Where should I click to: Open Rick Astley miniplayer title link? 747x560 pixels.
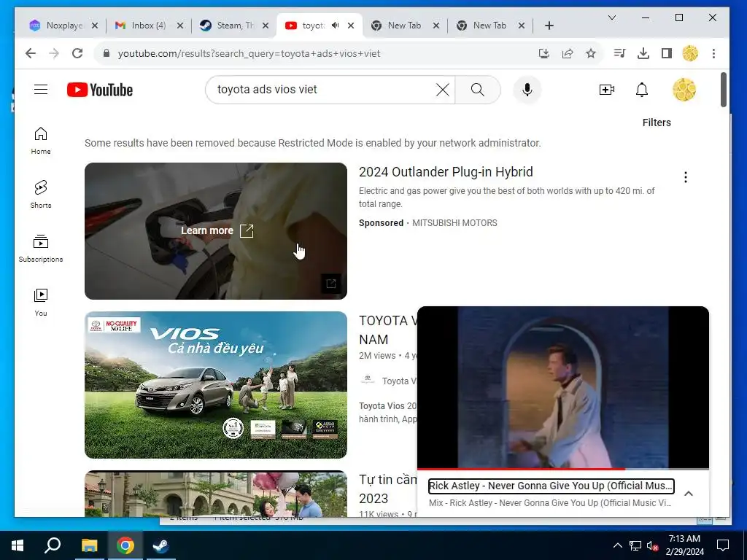point(551,486)
